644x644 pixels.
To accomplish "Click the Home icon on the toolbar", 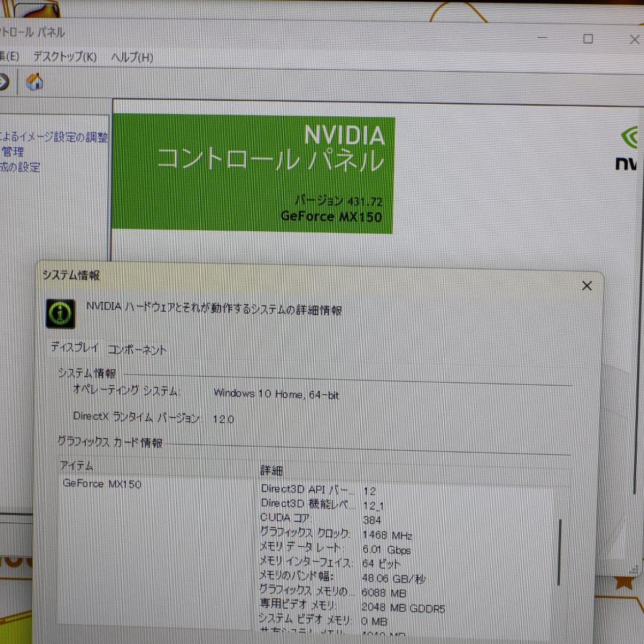I will [34, 83].
